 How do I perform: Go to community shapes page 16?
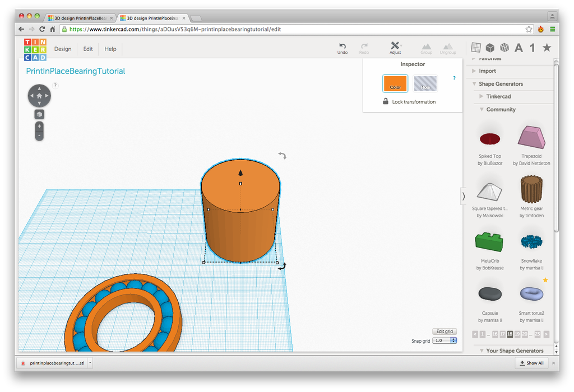point(495,334)
